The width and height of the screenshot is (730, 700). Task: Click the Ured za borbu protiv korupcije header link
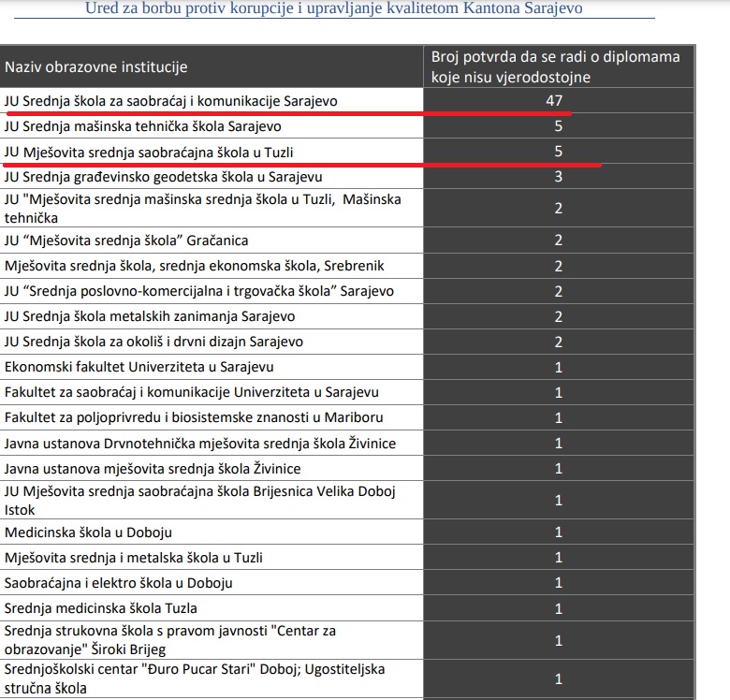coord(334,7)
